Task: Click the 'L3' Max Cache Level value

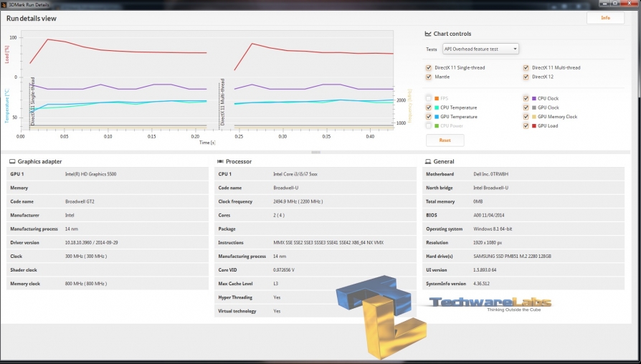Action: pos(276,284)
